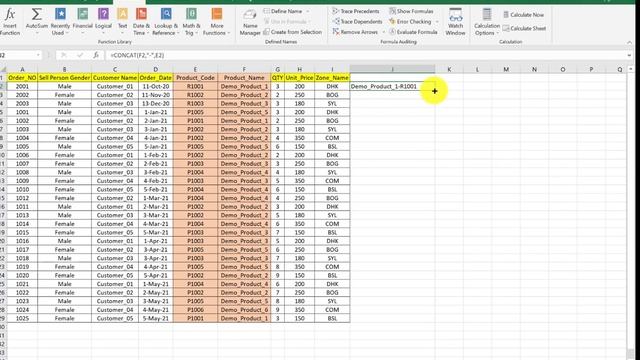
Task: Select column K header
Action: click(x=449, y=69)
